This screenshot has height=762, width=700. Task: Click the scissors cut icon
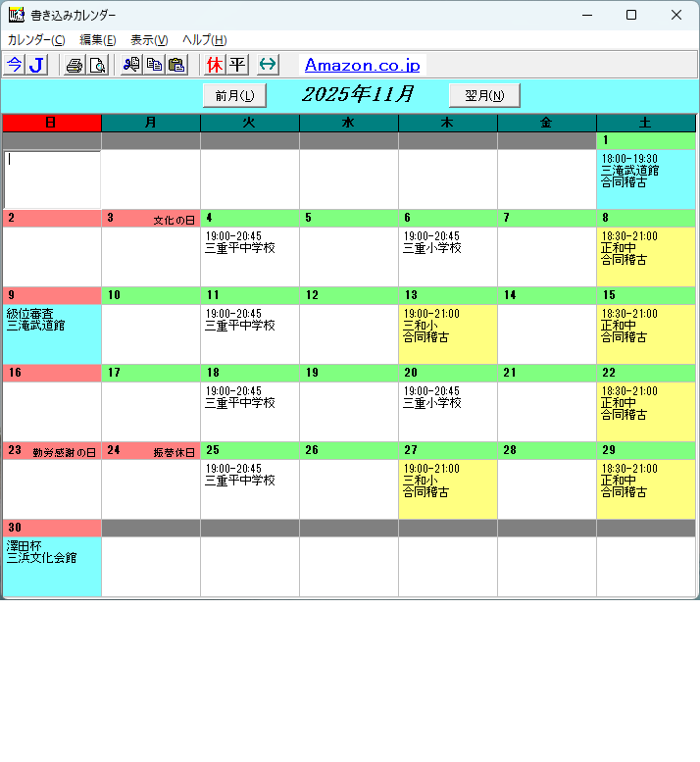(131, 65)
